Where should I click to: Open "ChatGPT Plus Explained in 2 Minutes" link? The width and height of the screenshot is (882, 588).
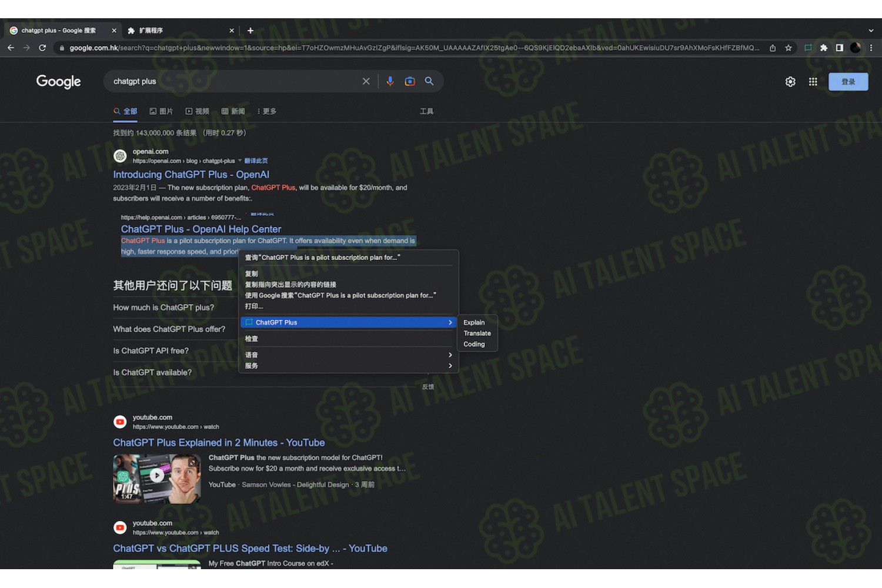219,443
